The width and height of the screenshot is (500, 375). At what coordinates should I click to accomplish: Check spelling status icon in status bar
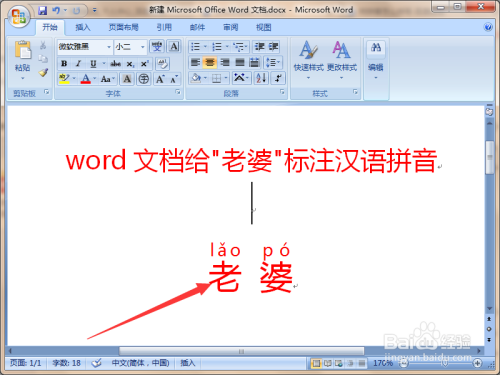[96, 363]
